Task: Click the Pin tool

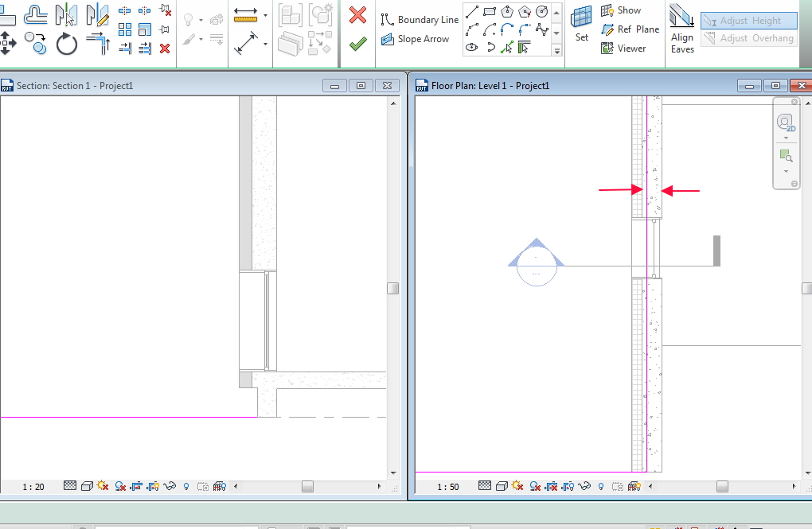Action: (165, 29)
